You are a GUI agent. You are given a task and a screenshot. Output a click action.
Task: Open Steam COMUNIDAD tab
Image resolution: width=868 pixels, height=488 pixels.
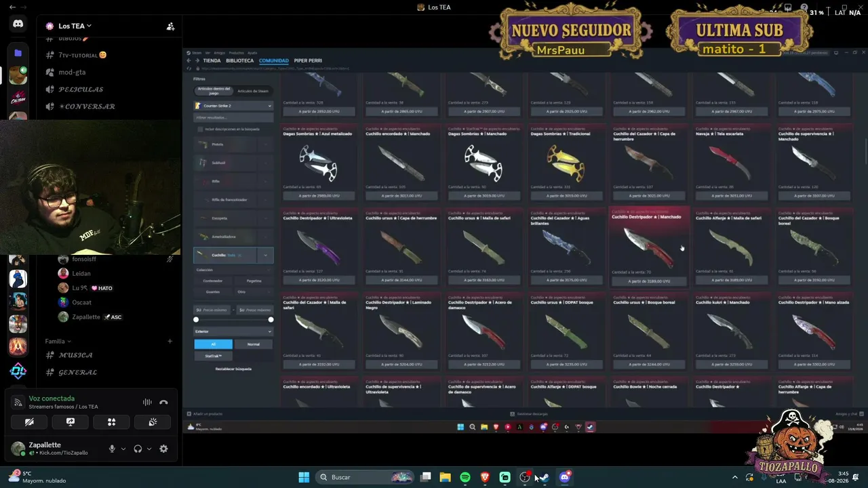(x=274, y=60)
